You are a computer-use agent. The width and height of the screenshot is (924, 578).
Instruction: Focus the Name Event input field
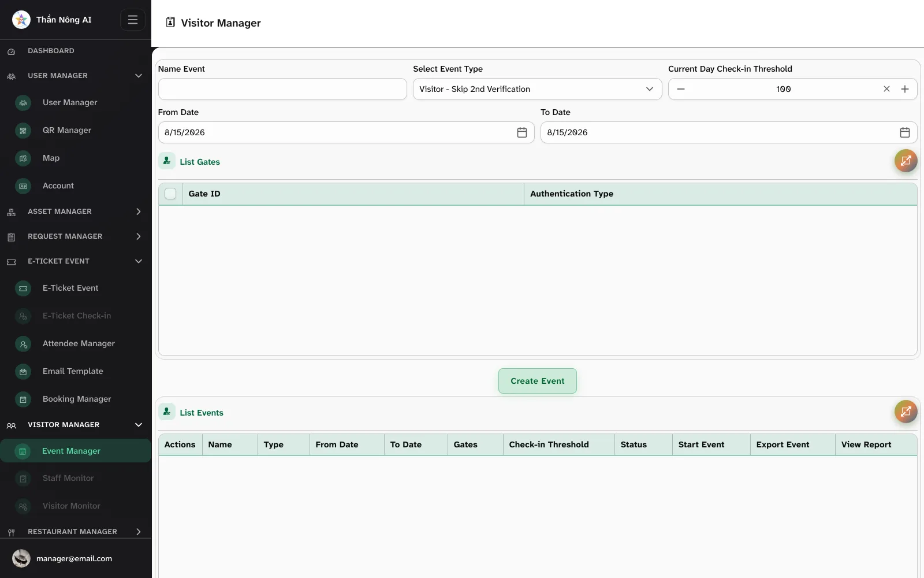[x=282, y=89]
